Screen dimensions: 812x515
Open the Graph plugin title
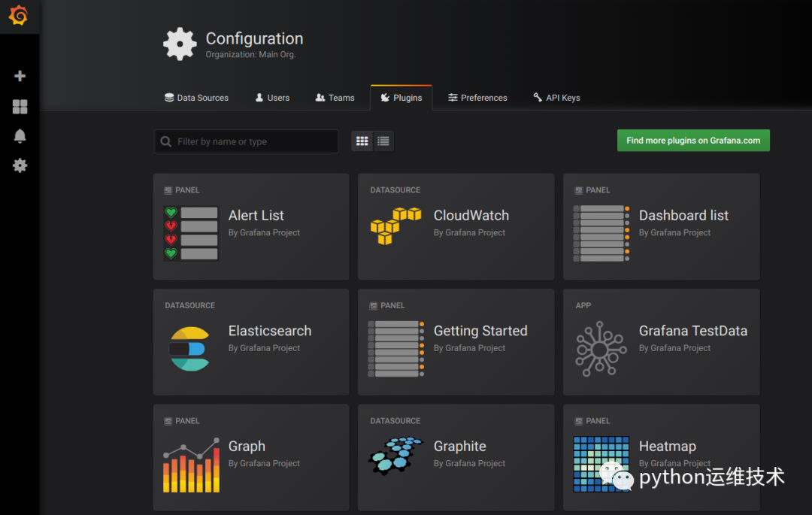click(x=247, y=446)
